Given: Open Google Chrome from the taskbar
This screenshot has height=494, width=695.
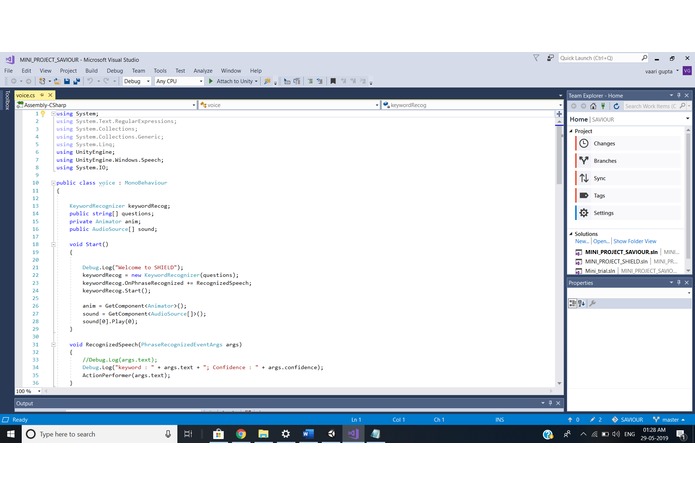Looking at the screenshot, I should (x=241, y=434).
